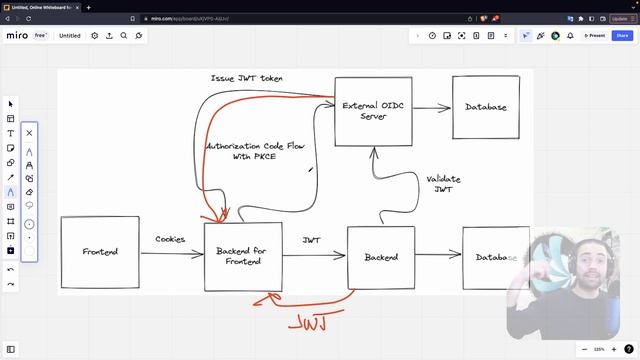The height and width of the screenshot is (360, 640).
Task: Toggle collaborators' cursors visibility
Action: point(526,36)
